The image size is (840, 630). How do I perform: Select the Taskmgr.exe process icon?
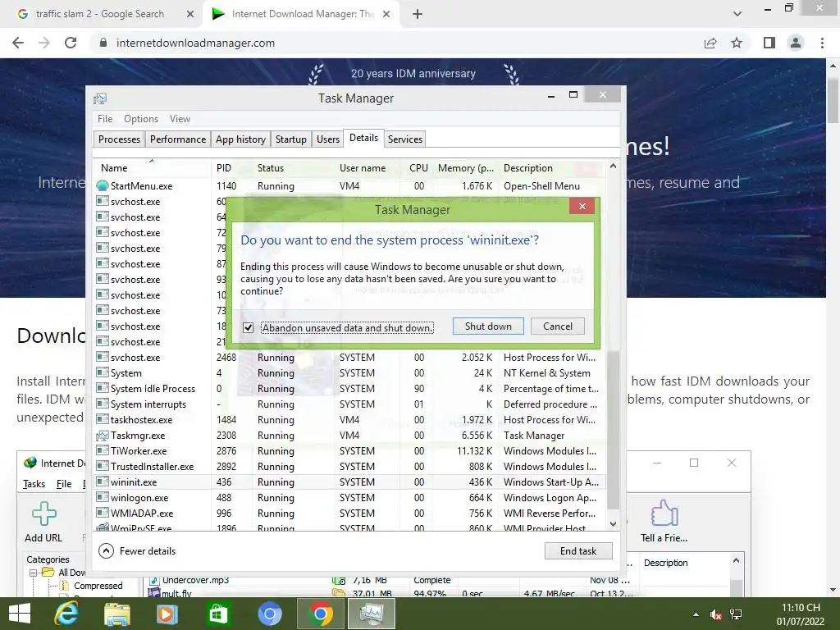tap(103, 436)
